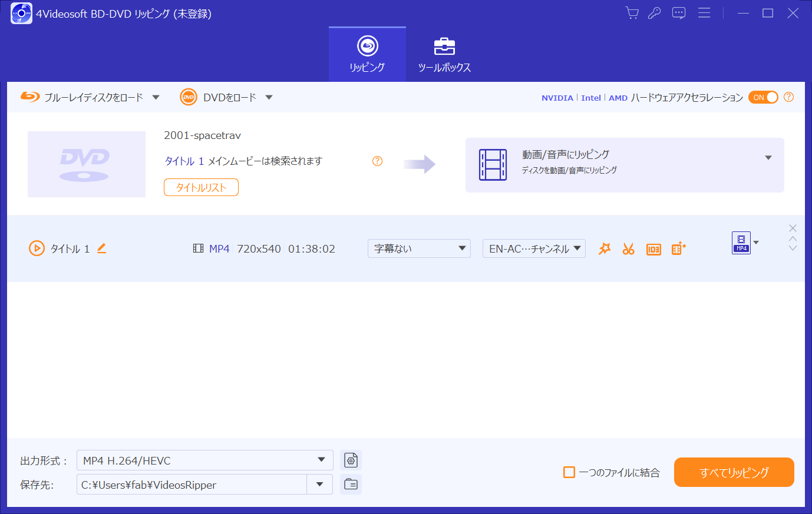Expand arrow beside MP4 profile icon
Image resolution: width=812 pixels, height=514 pixels.
pos(756,243)
